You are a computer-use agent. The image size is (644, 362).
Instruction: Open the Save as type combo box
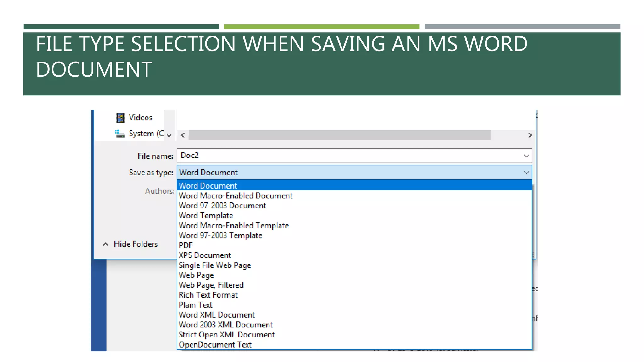pos(354,172)
